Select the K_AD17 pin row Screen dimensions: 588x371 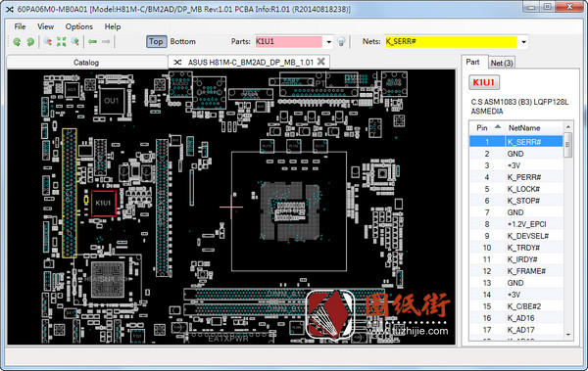[516, 330]
